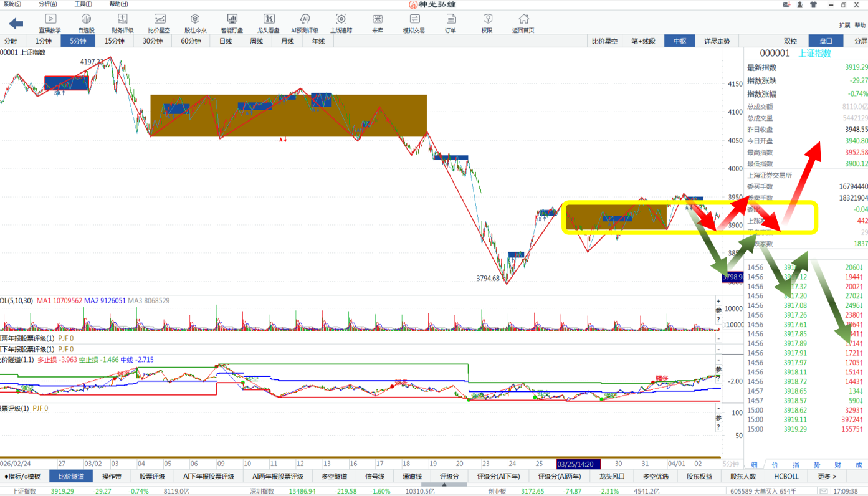Screen dimensions: 868x496
Task: Toggle the 中枢 chart overlay
Action: pyautogui.click(x=679, y=41)
